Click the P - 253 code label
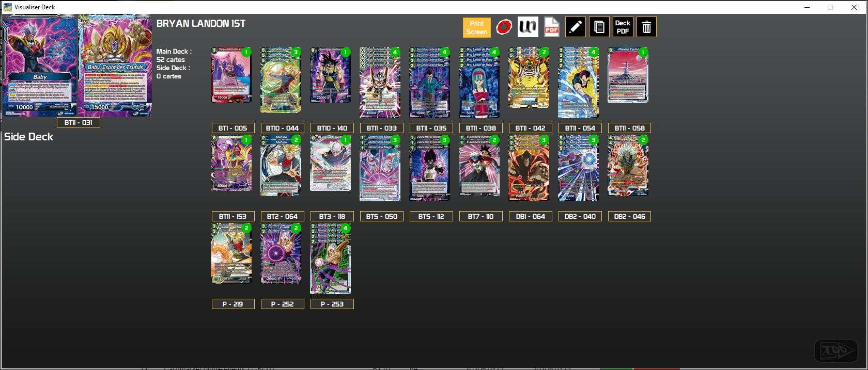 [x=332, y=304]
